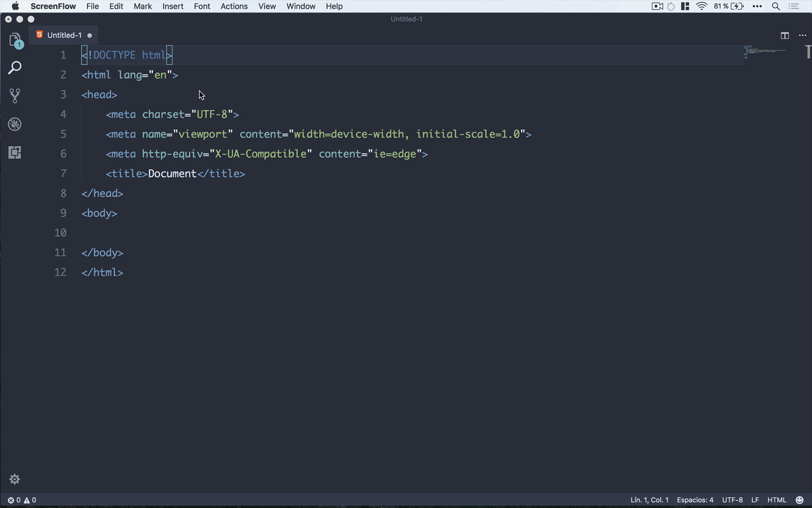Open the Apple menu
Viewport: 812px width, 508px height.
click(15, 6)
